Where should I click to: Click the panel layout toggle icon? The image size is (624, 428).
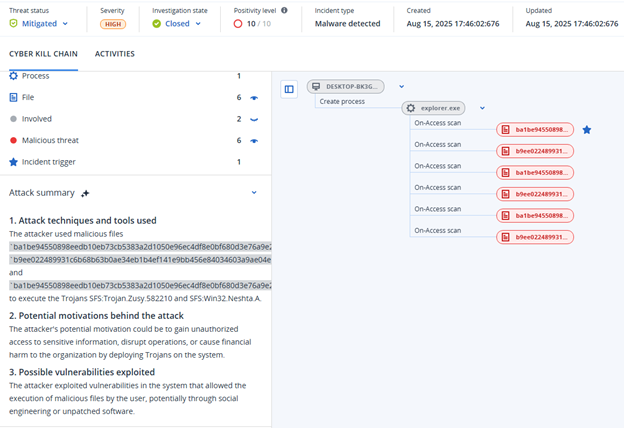[289, 89]
